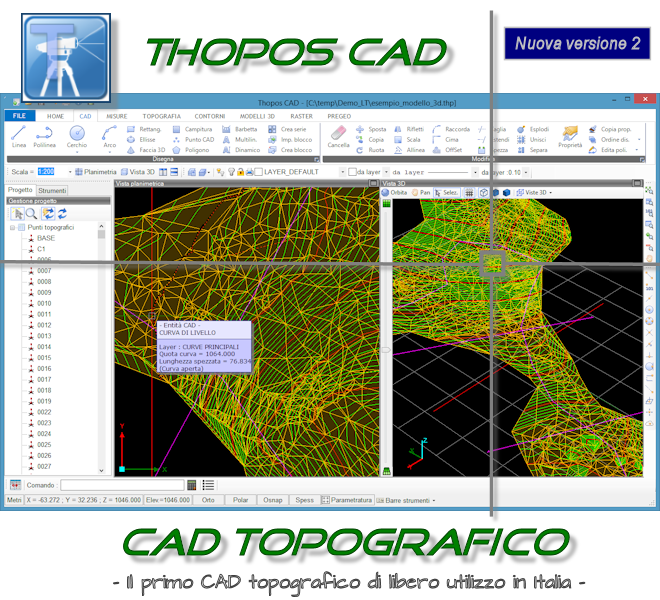The image size is (660, 600).
Task: Collapse the Punti topografici tree node
Action: pos(12,227)
